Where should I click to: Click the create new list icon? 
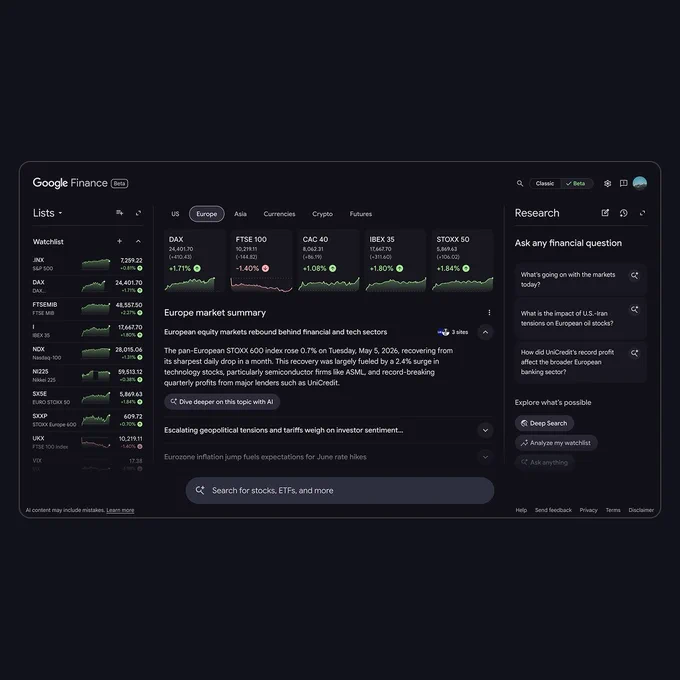tap(120, 213)
